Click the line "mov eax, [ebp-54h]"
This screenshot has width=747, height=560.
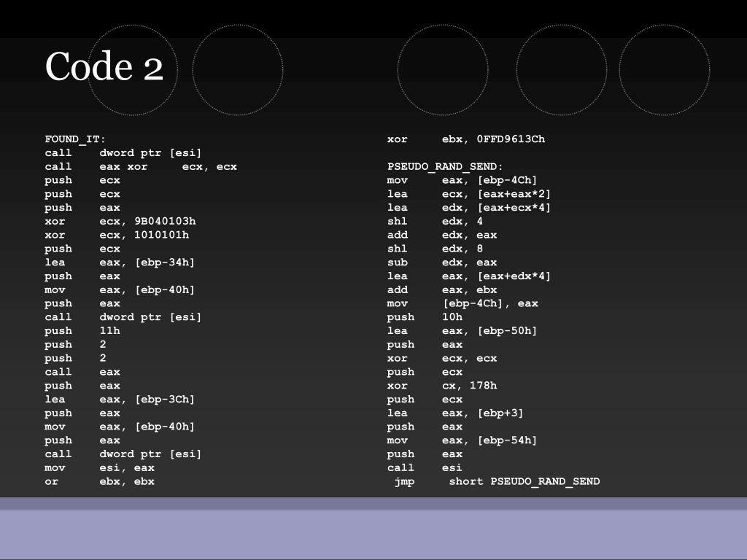pyautogui.click(x=462, y=440)
